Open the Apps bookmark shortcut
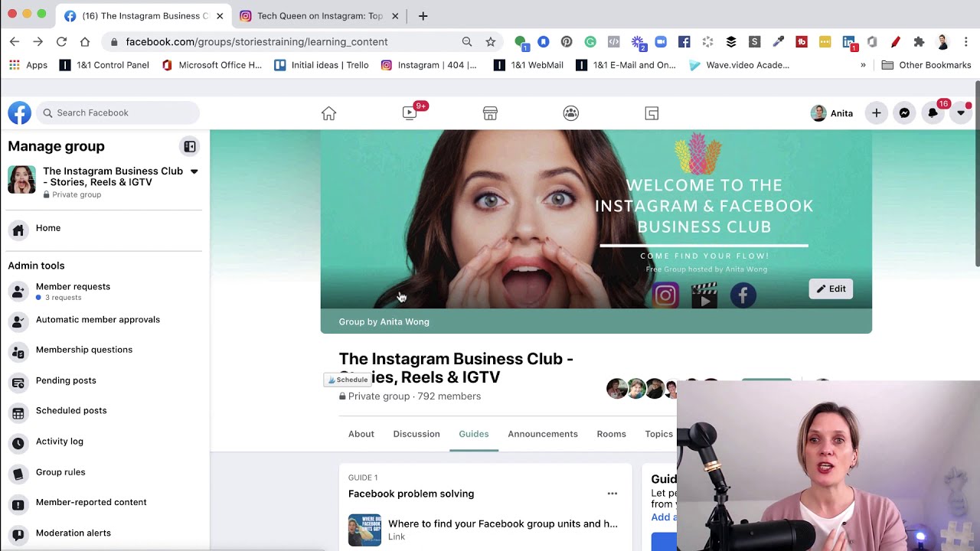The image size is (980, 551). tap(28, 65)
